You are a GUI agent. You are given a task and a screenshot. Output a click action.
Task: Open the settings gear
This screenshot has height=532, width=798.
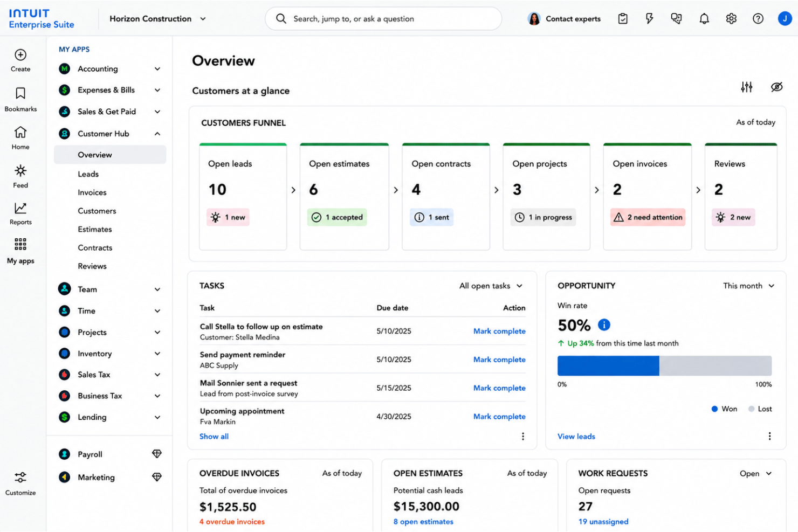[x=731, y=19]
